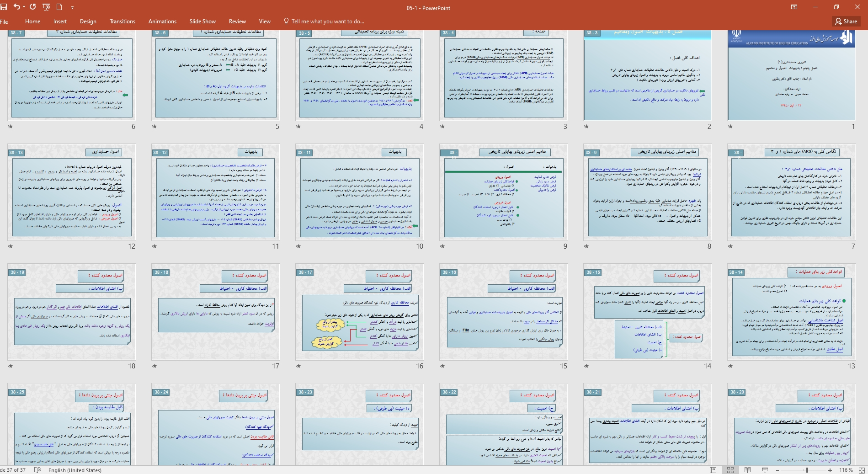The height and width of the screenshot is (474, 868).
Task: Expand the Undo history dropdown arrow
Action: click(24, 7)
